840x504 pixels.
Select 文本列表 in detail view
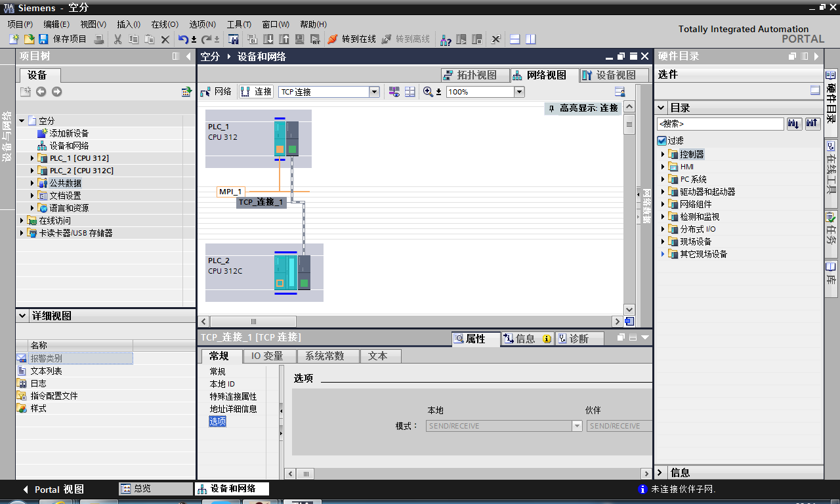click(x=46, y=371)
